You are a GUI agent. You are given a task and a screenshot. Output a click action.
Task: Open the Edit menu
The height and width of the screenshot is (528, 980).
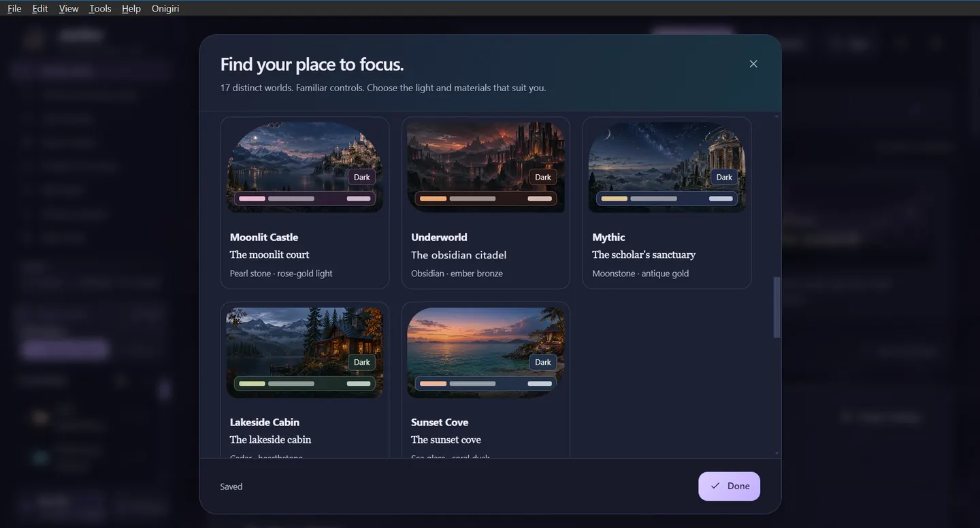click(x=40, y=8)
